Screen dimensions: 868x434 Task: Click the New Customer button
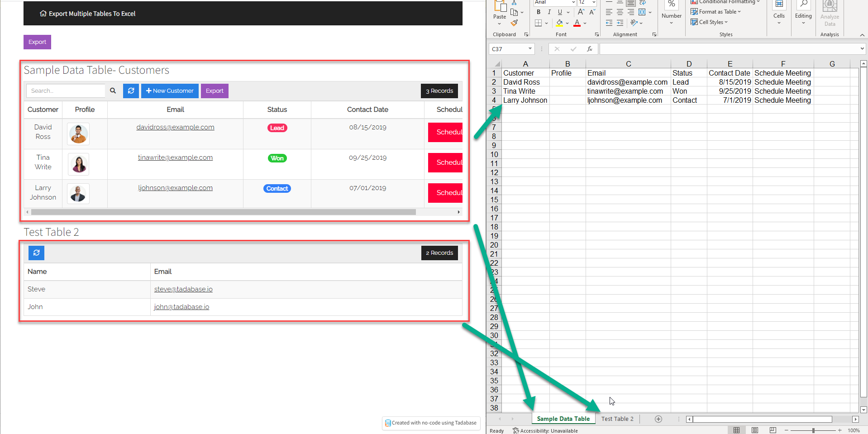tap(170, 91)
